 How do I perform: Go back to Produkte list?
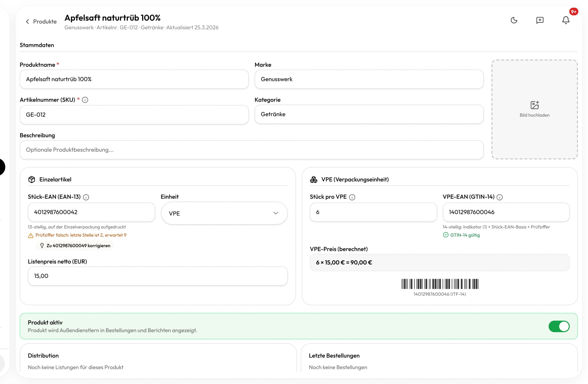41,21
